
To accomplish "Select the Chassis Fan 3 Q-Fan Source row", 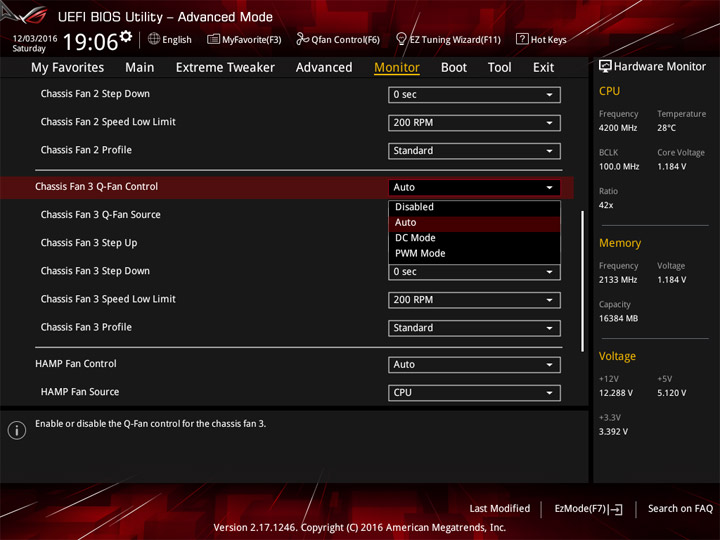I will click(x=101, y=215).
